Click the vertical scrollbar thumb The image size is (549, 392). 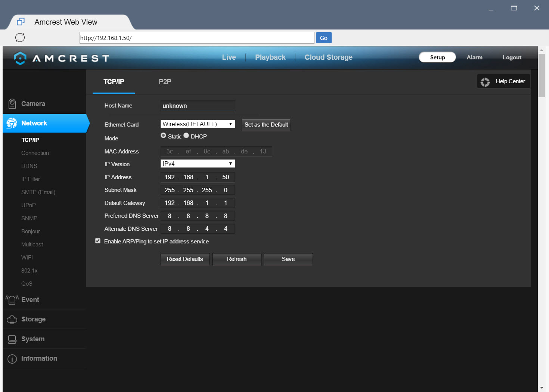tap(542, 75)
